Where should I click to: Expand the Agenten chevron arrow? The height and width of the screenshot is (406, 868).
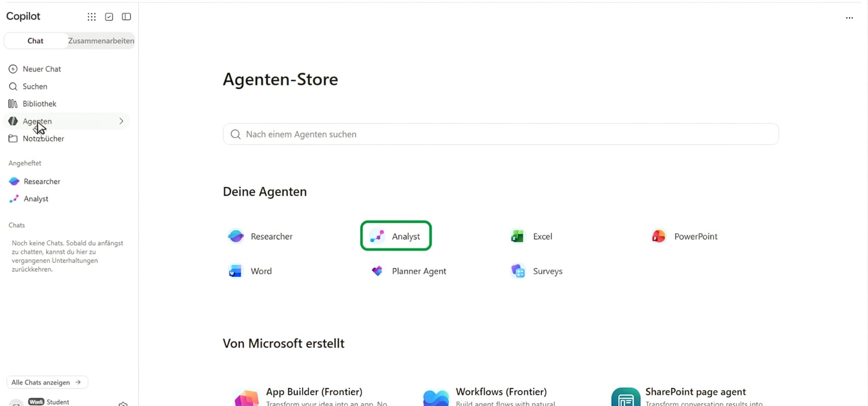click(x=121, y=121)
